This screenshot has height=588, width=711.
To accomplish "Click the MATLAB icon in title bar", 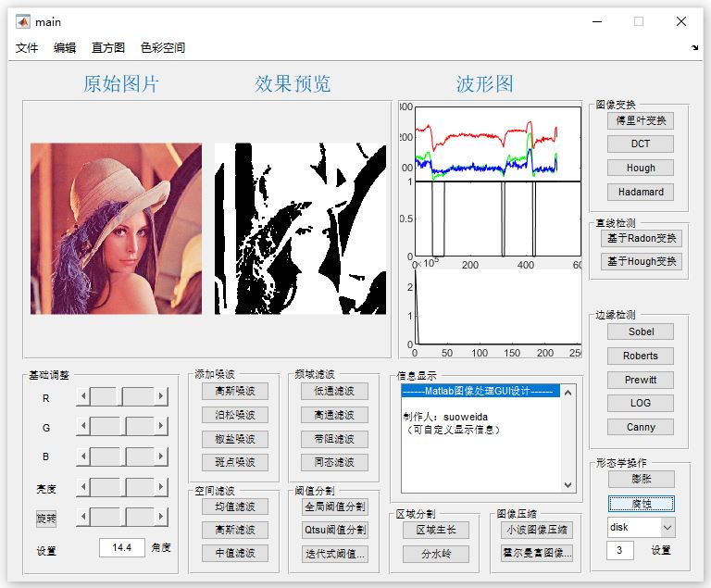I will click(x=22, y=21).
